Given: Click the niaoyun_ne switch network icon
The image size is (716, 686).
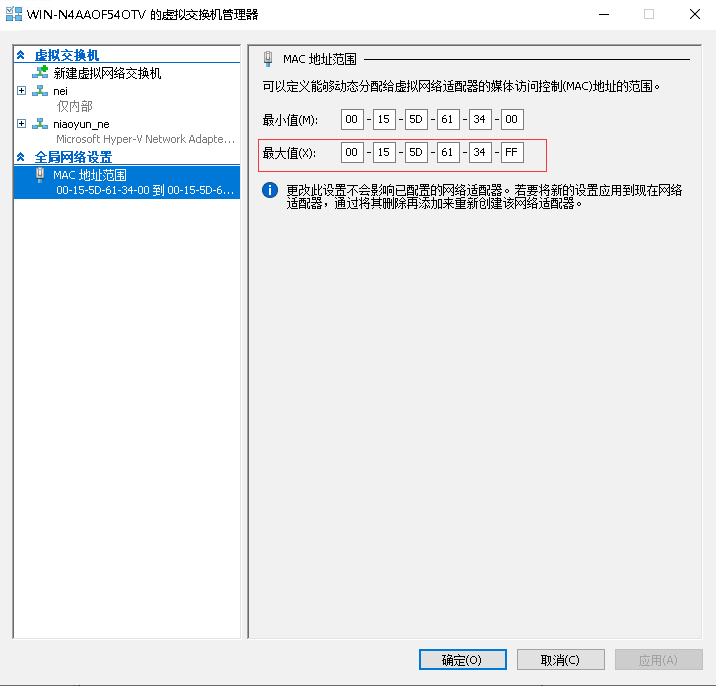Looking at the screenshot, I should tap(40, 124).
